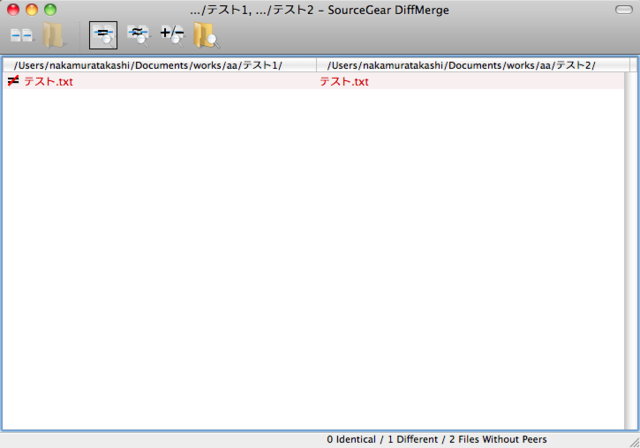640x448 pixels.
Task: Zoom the window with green button
Action: coord(50,10)
